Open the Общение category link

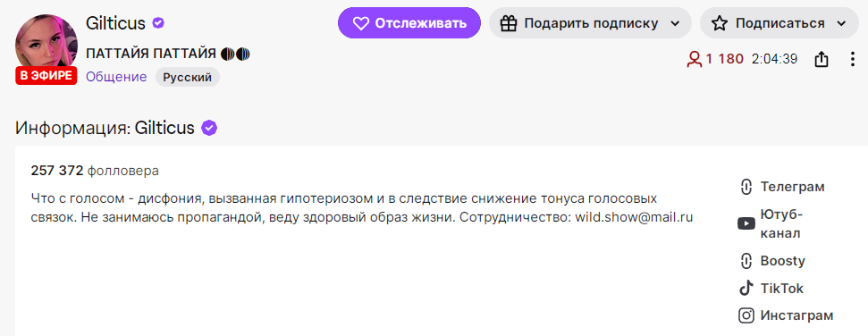click(116, 77)
